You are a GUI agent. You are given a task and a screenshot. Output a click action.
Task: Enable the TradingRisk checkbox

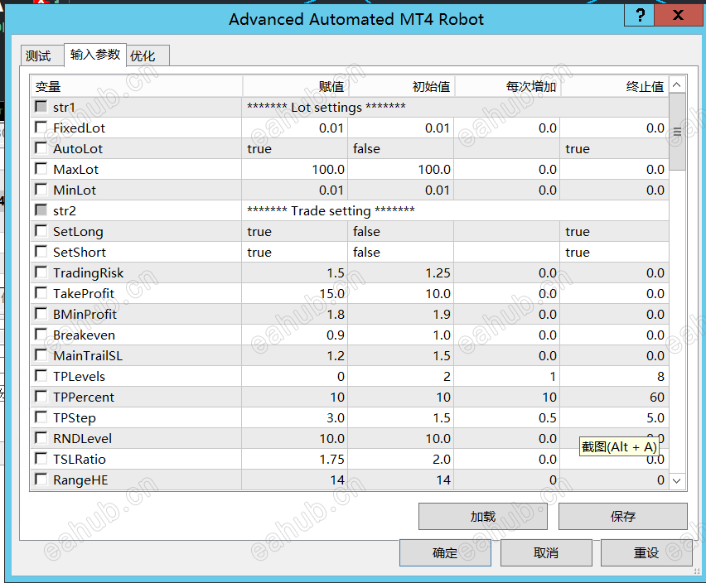(x=41, y=272)
